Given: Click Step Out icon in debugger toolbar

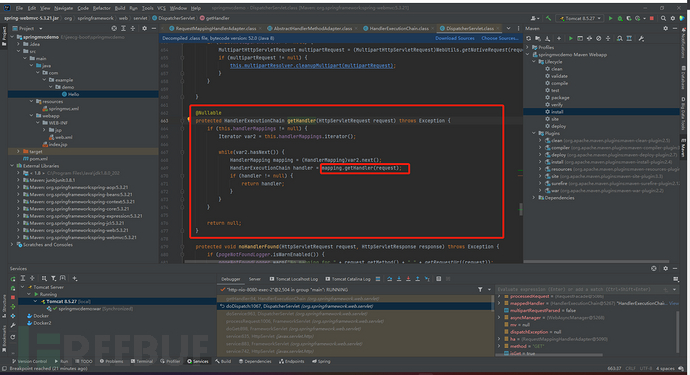Looking at the screenshot, I should 418,279.
